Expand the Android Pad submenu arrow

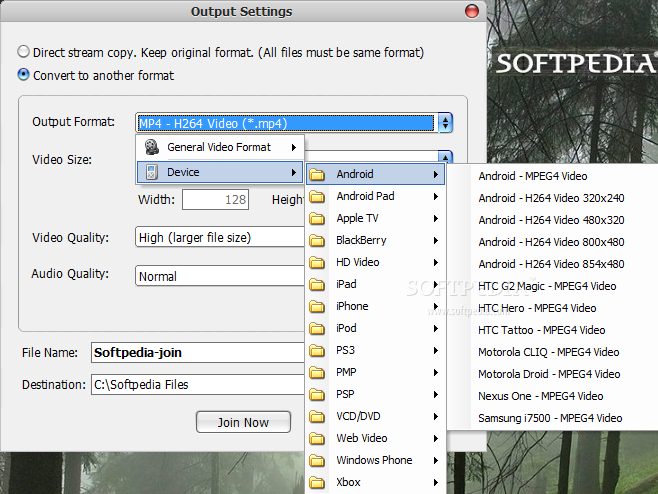[x=436, y=196]
